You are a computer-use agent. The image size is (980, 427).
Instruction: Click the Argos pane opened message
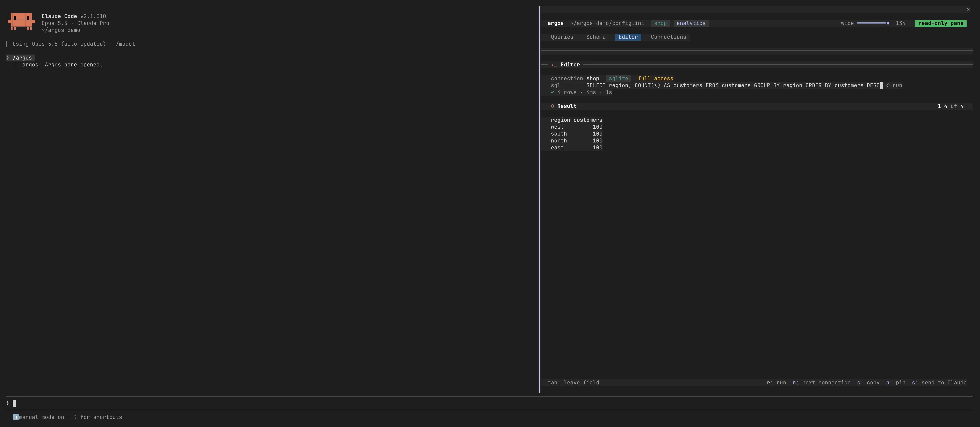click(x=62, y=65)
